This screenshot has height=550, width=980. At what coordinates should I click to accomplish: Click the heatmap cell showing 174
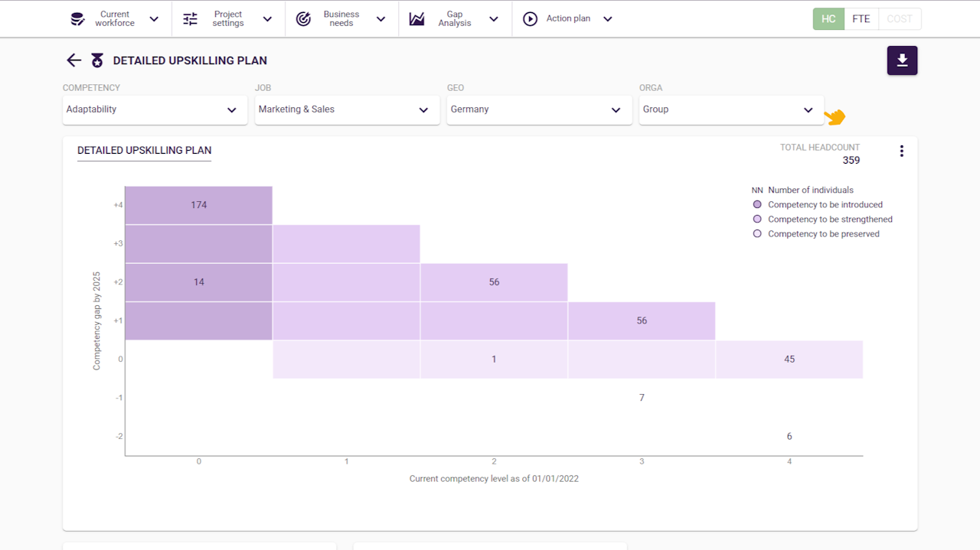pos(199,205)
